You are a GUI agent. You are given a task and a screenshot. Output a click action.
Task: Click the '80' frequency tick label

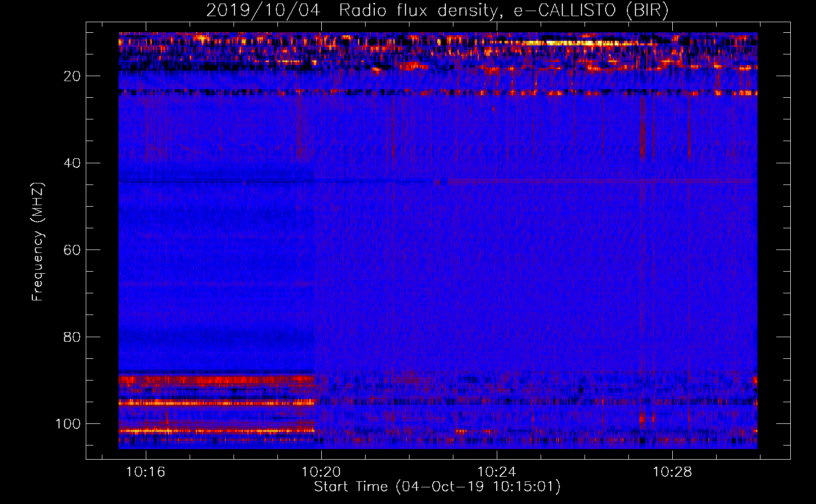tap(72, 337)
